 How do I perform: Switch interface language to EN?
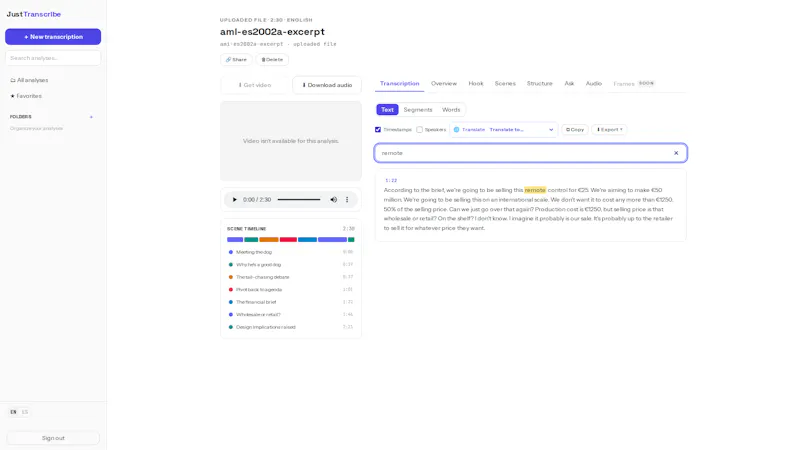13,412
